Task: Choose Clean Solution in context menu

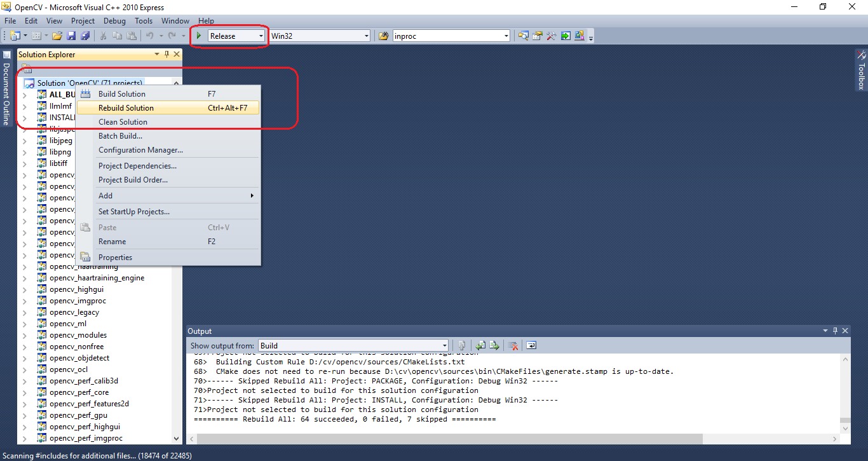Action: [168, 122]
